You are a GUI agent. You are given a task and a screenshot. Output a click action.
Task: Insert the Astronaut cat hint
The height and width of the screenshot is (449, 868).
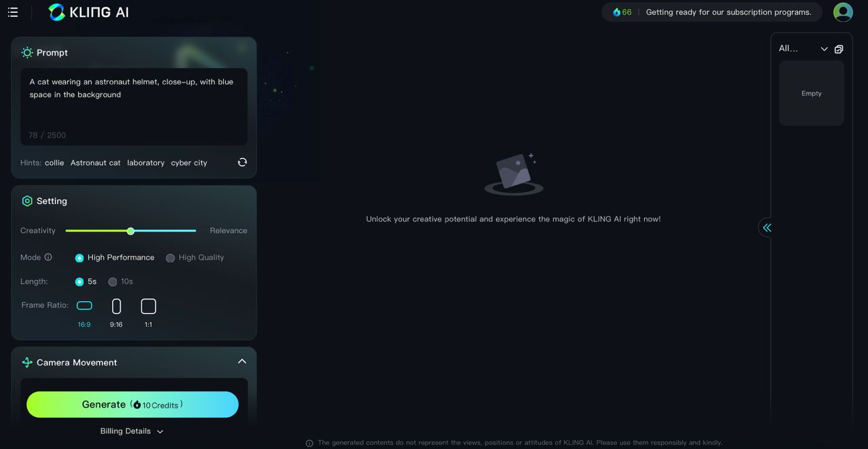click(x=96, y=163)
